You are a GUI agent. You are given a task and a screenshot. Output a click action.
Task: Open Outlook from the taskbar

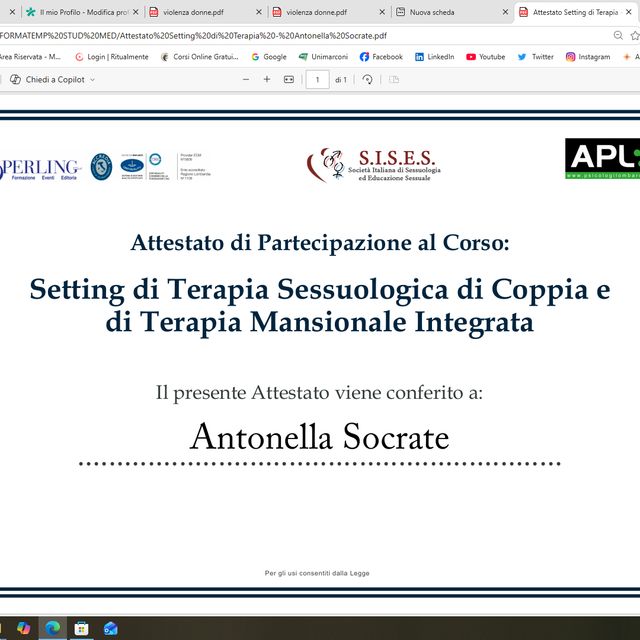tap(110, 628)
